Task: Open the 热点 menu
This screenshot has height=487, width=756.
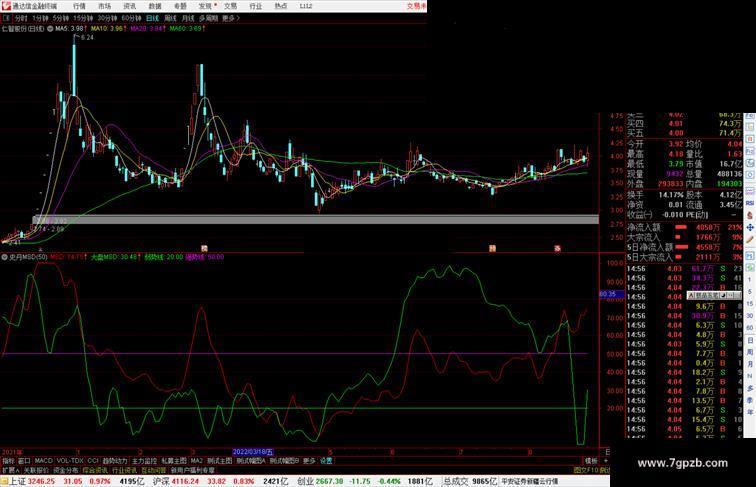Action: (281, 6)
